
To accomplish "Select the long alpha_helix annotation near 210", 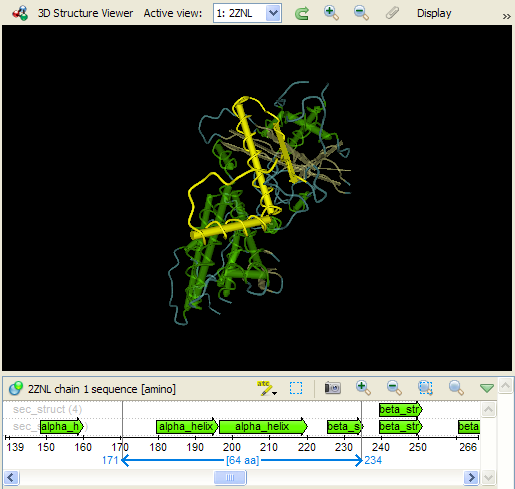I will tap(263, 427).
